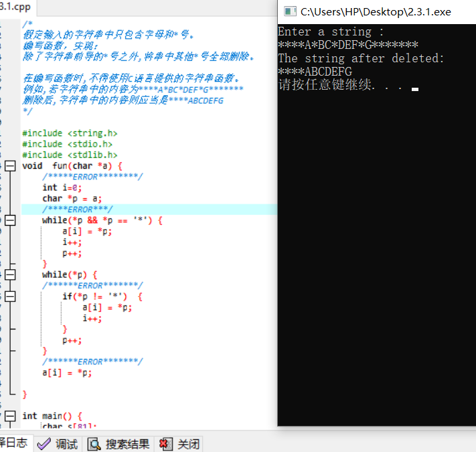Open the 调试 debug tab
This screenshot has height=452, width=476.
pyautogui.click(x=58, y=444)
